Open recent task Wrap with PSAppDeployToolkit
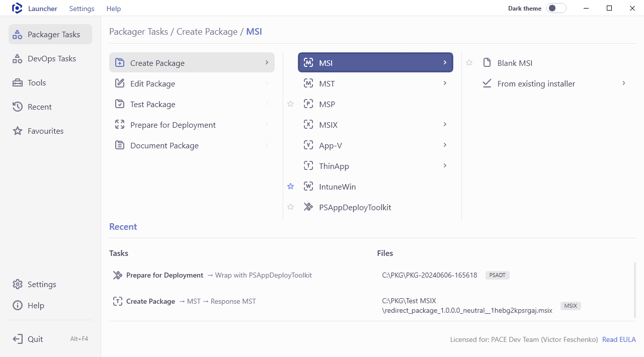Screen dimensions: 644x357 tap(264, 275)
